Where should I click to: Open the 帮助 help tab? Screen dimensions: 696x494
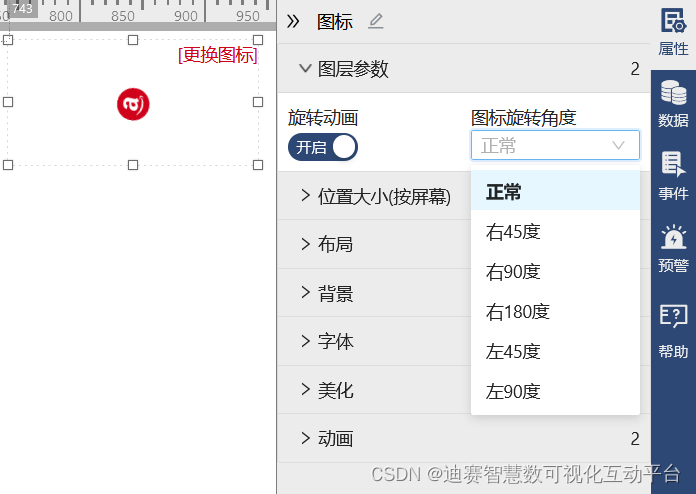click(x=673, y=332)
